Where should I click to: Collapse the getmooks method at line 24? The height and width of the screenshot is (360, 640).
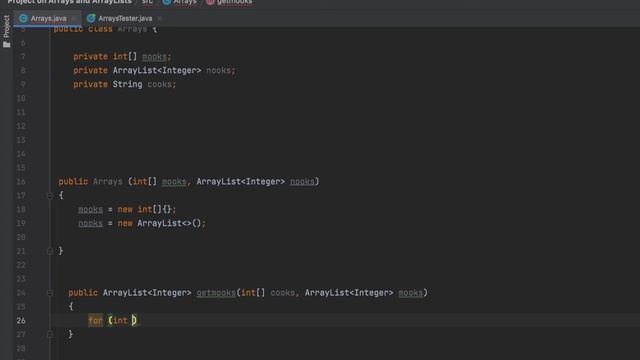(x=50, y=293)
